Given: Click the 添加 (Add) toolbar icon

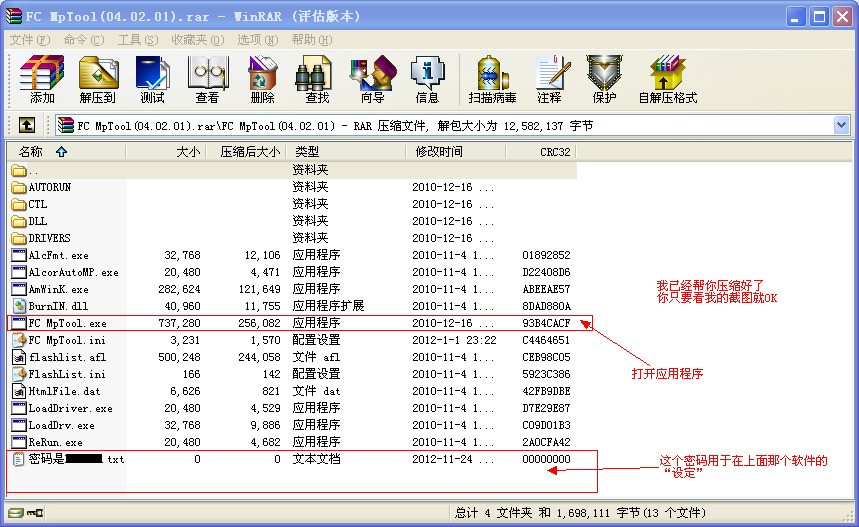Looking at the screenshot, I should 42,79.
